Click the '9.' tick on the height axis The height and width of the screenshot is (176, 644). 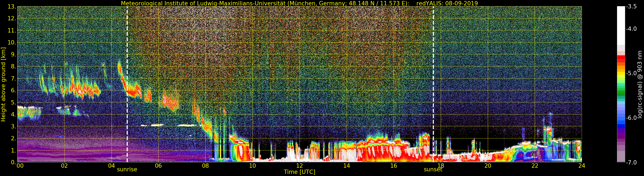[x=13, y=54]
